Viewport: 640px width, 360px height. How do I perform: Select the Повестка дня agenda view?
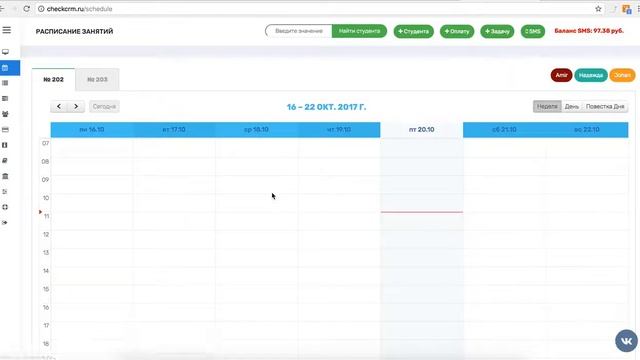[x=605, y=107]
